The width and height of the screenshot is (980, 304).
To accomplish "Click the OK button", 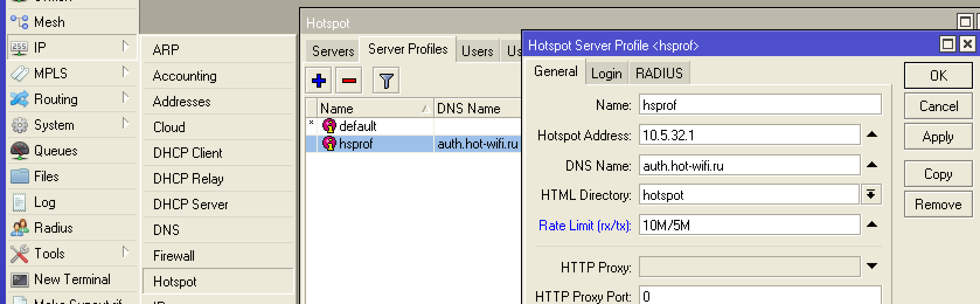I will coord(939,76).
